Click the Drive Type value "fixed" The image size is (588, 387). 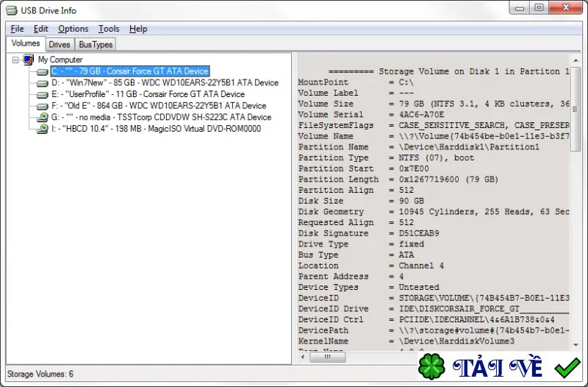point(412,244)
